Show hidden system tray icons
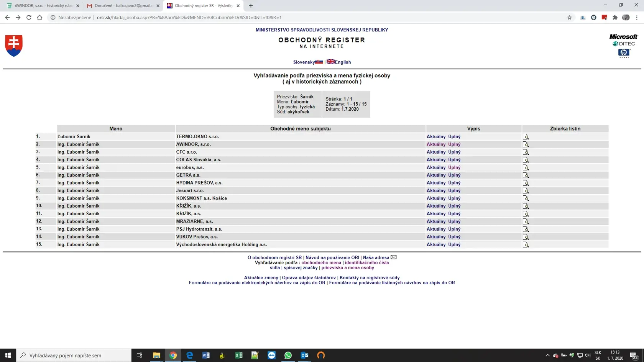The width and height of the screenshot is (644, 362). tap(547, 355)
